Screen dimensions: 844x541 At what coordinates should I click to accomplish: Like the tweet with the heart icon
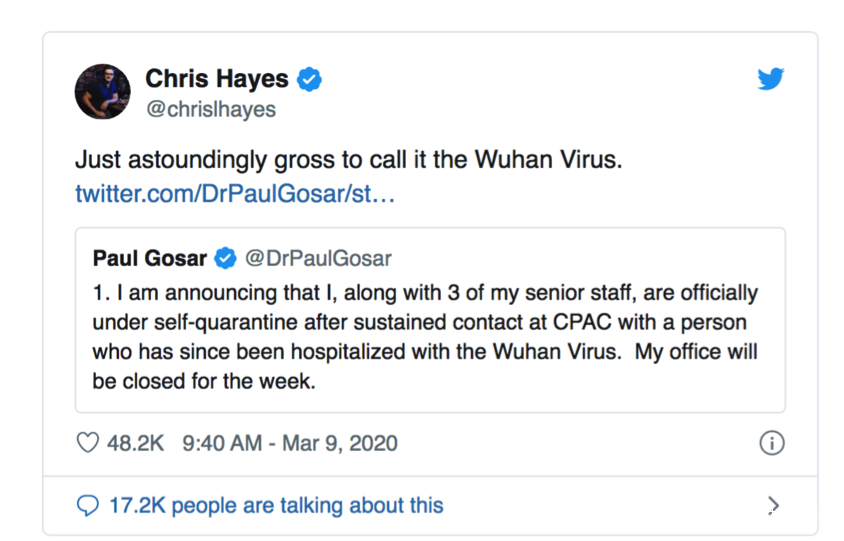click(x=89, y=443)
